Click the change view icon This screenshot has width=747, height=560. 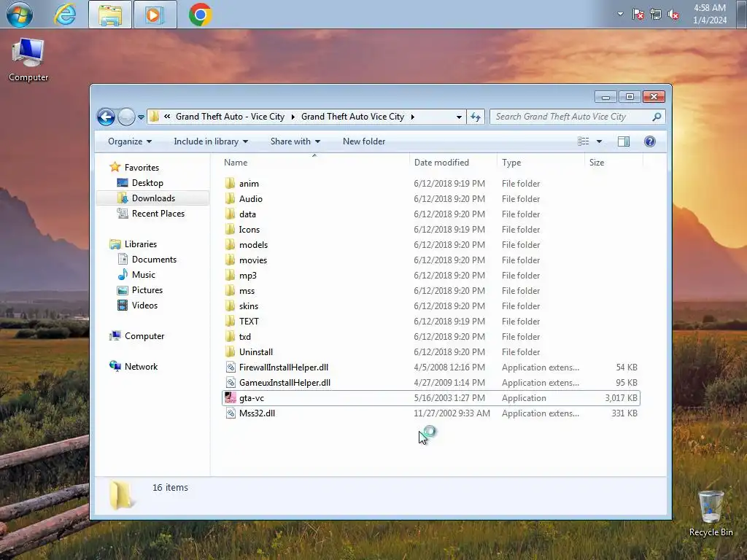583,141
